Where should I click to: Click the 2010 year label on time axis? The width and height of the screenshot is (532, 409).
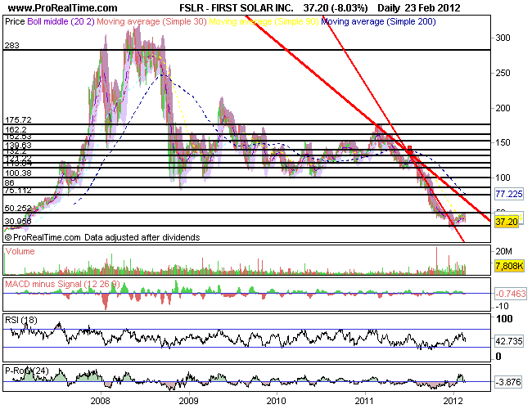click(x=277, y=401)
